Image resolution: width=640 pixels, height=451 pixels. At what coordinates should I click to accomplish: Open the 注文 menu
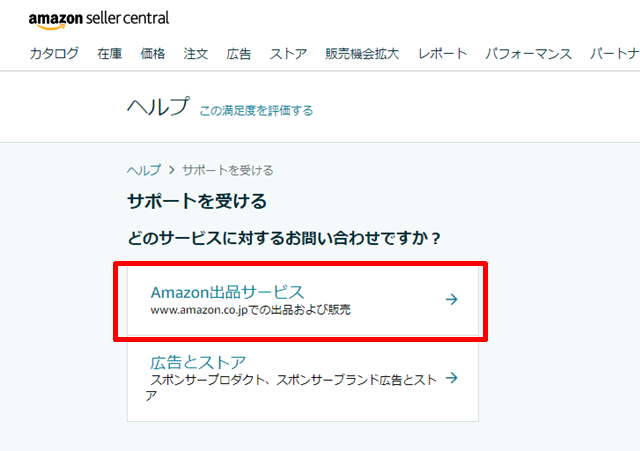coord(196,54)
